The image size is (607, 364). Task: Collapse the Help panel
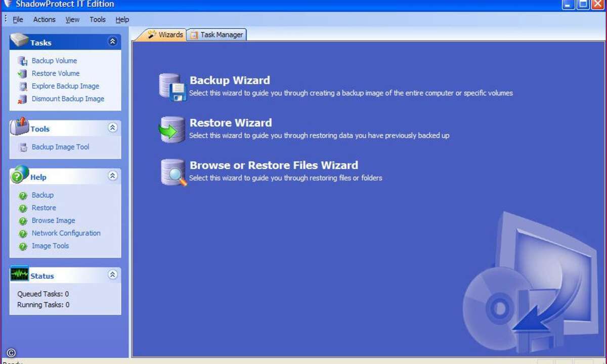pos(113,175)
